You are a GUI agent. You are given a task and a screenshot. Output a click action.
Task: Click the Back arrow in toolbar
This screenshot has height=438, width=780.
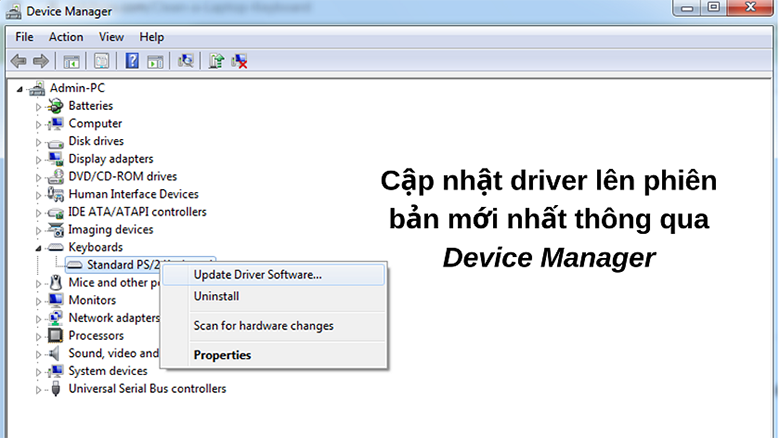click(18, 61)
